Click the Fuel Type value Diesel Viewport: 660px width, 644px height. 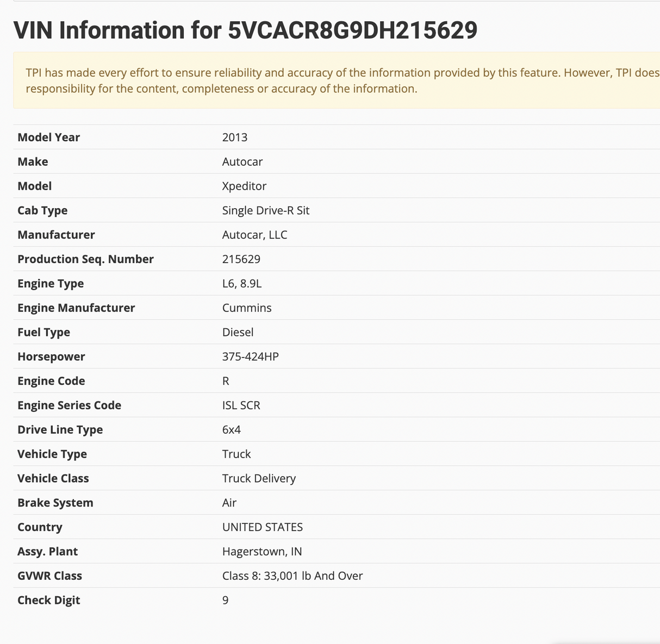click(238, 333)
